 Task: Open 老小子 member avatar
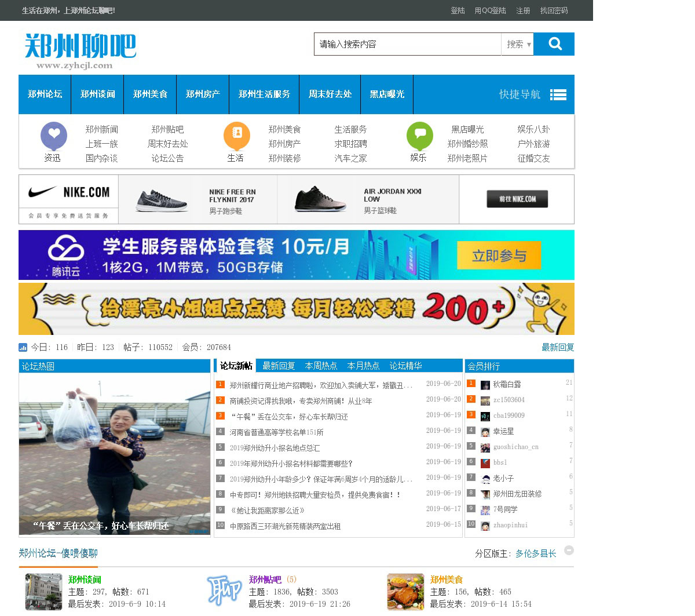485,479
